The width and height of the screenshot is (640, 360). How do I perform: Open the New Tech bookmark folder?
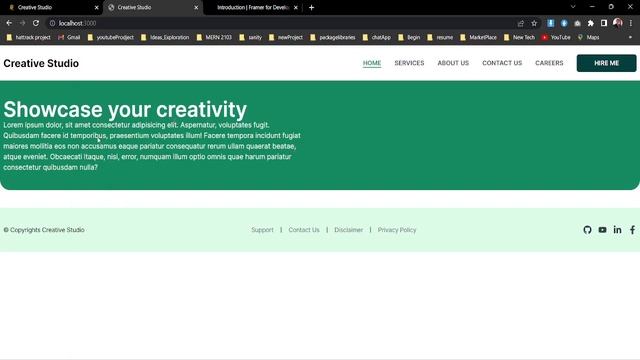click(519, 37)
